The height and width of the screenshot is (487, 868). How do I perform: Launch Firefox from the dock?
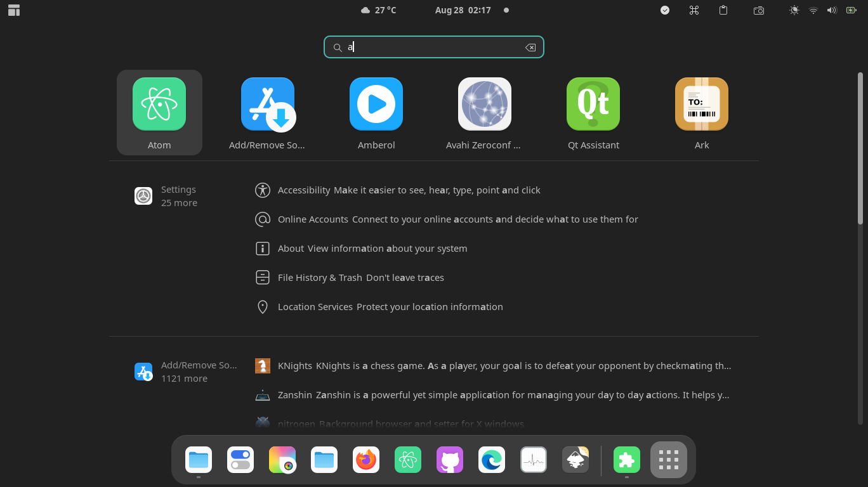click(366, 460)
